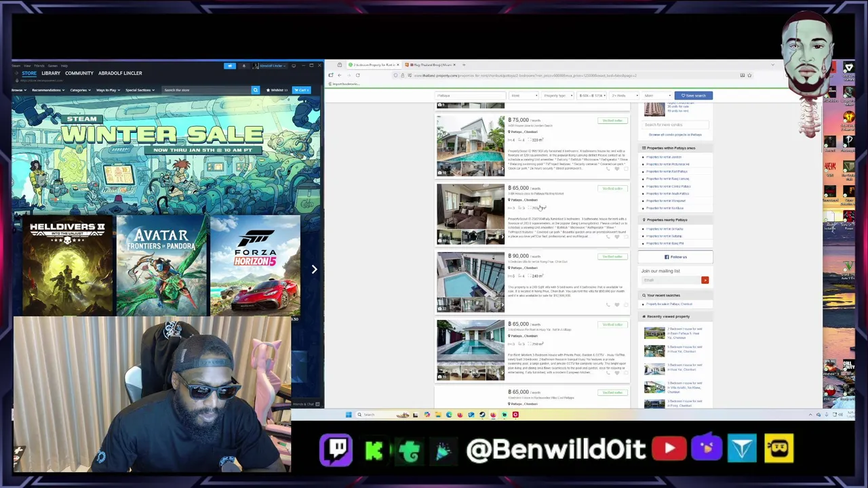Click the green Kick icon in overlay
868x488 pixels.
(374, 450)
